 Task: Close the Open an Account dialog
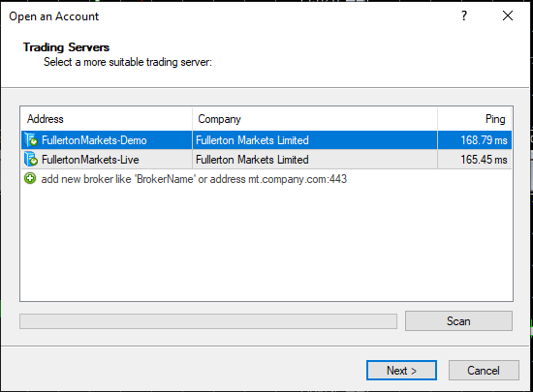pyautogui.click(x=508, y=15)
